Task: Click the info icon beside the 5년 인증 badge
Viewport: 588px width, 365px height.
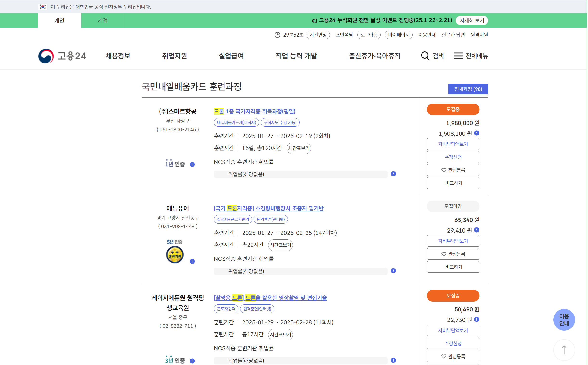Action: coord(192,261)
